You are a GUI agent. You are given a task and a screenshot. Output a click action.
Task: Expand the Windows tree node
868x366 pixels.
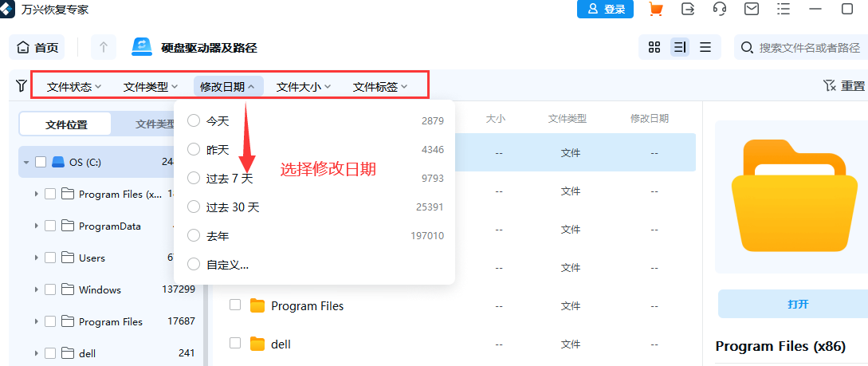(x=37, y=289)
